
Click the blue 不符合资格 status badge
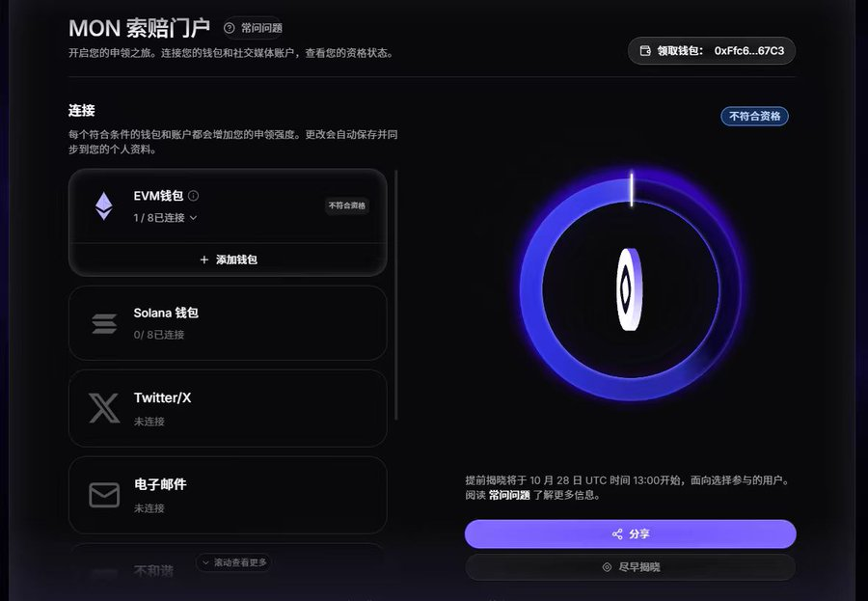[x=754, y=117]
